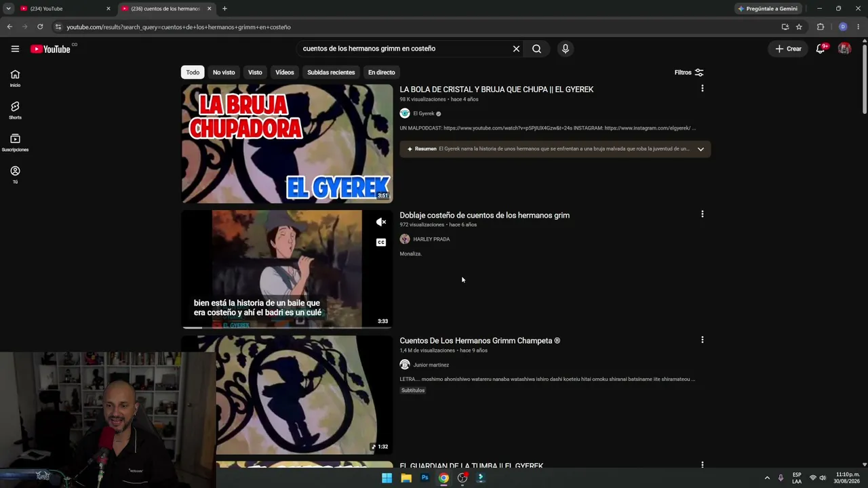Viewport: 868px width, 488px height.
Task: Reload the page in Chrome
Action: (x=40, y=27)
